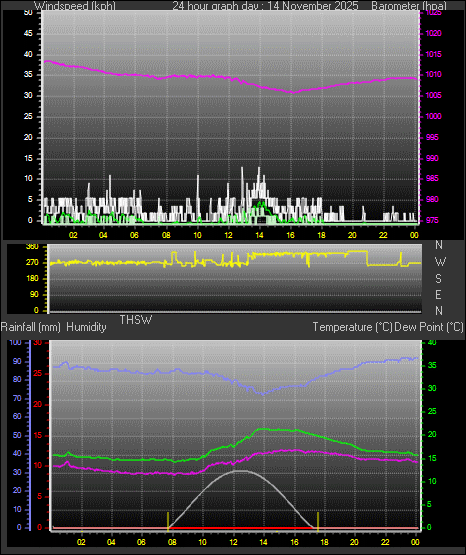Click '06' on the temperature graph time axis
This screenshot has height=555, width=466.
pos(141,542)
